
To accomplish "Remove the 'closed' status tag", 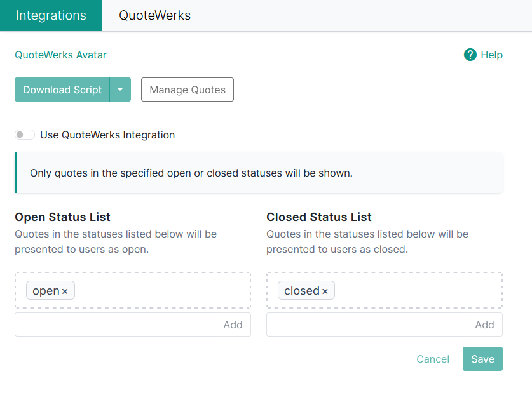I will pyautogui.click(x=325, y=291).
